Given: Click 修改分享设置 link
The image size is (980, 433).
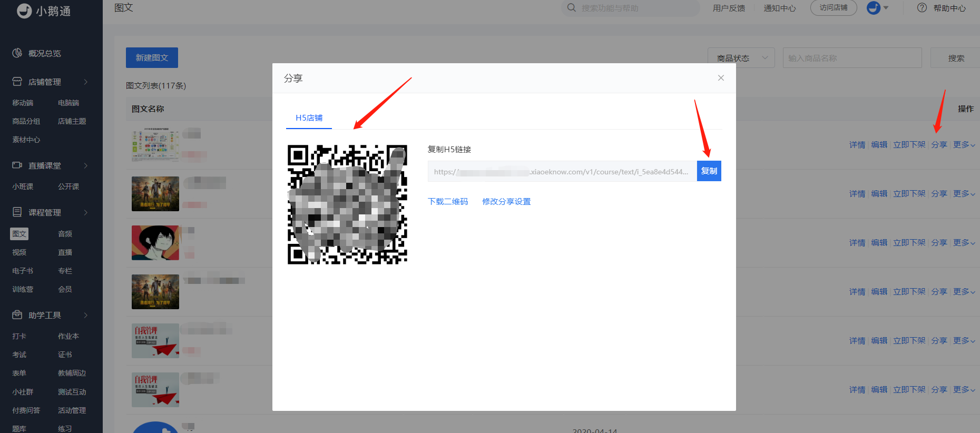Looking at the screenshot, I should (x=506, y=202).
